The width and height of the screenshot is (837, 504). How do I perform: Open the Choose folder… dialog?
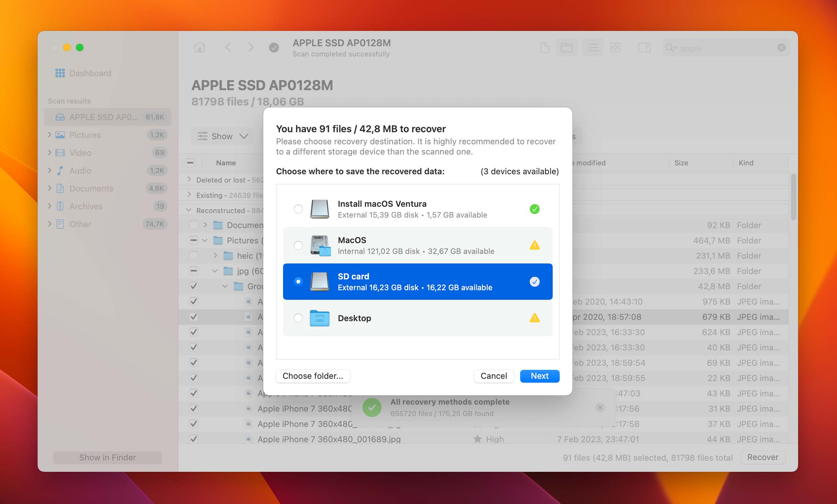tap(312, 376)
